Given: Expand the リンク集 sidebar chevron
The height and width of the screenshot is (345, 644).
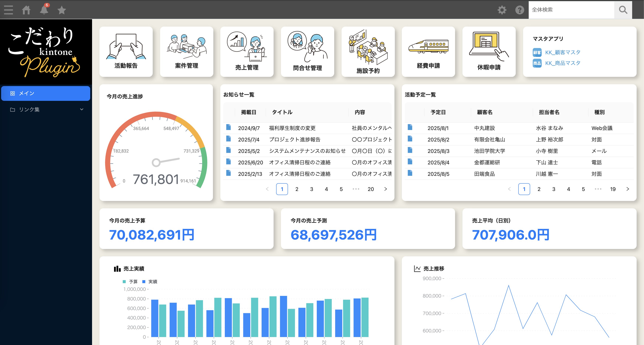Looking at the screenshot, I should click(82, 109).
